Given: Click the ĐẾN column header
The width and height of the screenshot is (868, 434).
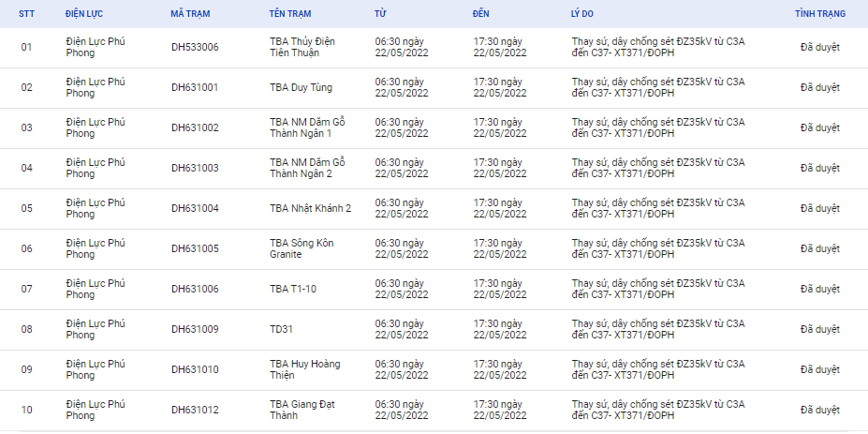Looking at the screenshot, I should click(480, 14).
